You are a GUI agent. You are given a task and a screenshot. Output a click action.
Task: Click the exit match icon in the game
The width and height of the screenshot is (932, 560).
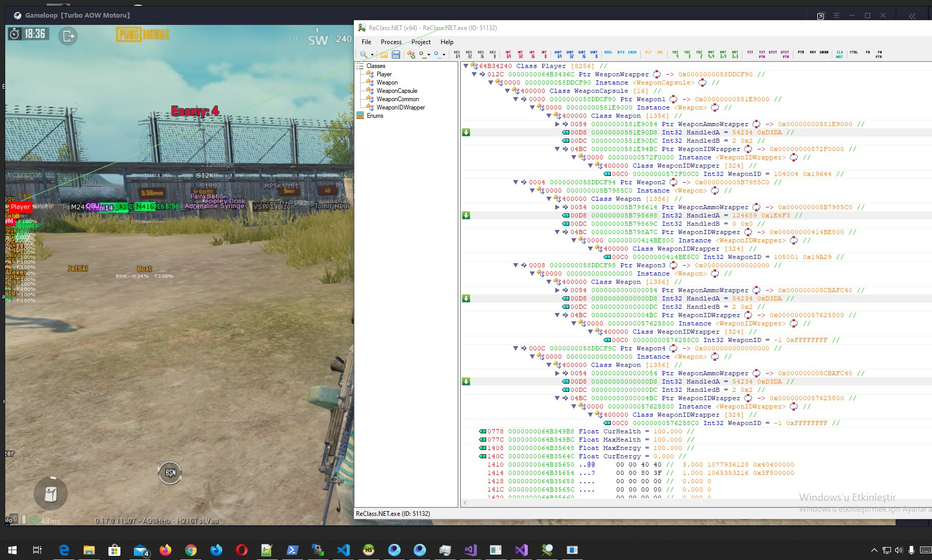pyautogui.click(x=68, y=36)
